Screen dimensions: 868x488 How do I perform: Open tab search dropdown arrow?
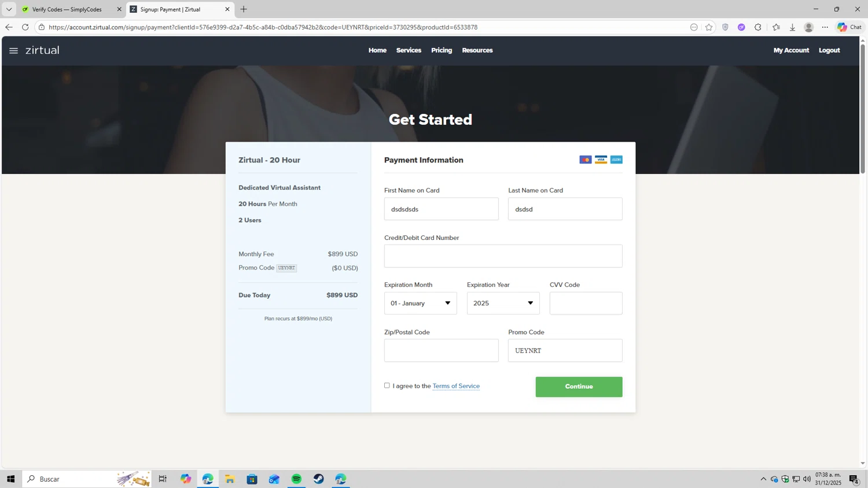[9, 9]
